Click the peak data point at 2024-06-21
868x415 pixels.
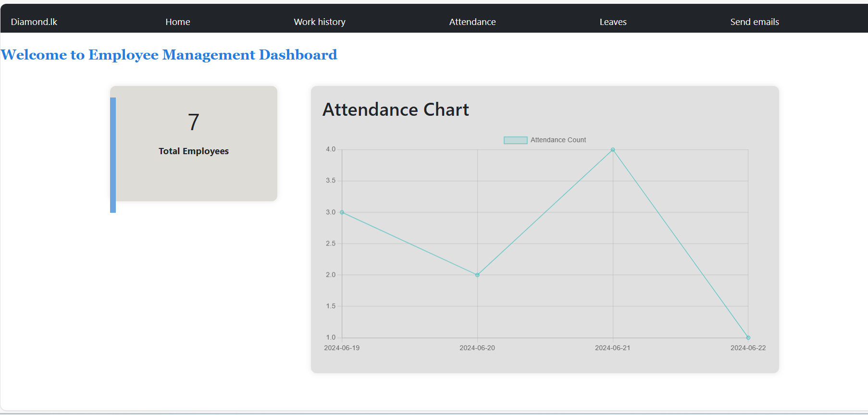[613, 150]
